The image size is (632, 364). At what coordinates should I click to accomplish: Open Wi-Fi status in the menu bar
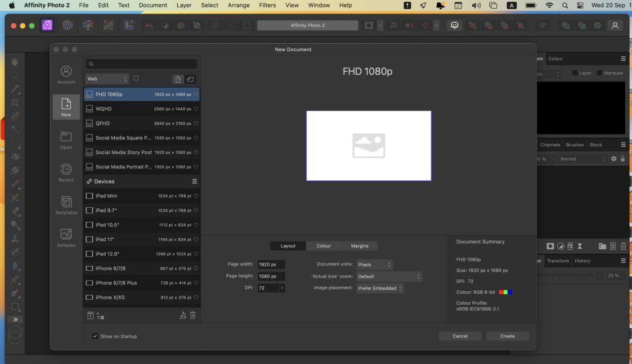coord(549,5)
